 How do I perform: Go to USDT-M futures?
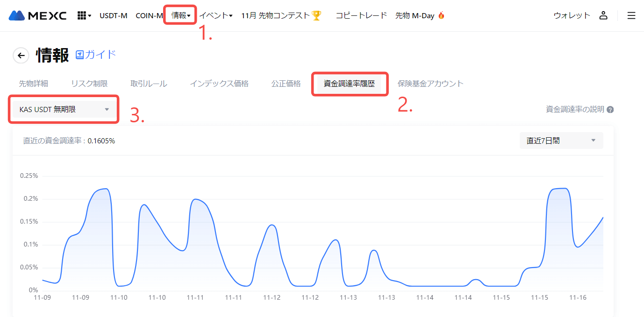[113, 15]
